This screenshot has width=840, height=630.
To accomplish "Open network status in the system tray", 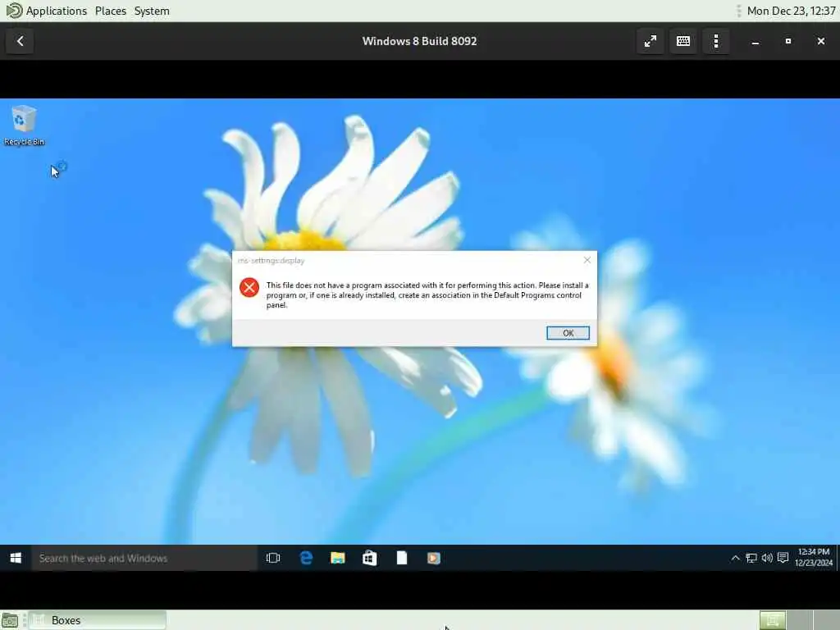I will [751, 558].
